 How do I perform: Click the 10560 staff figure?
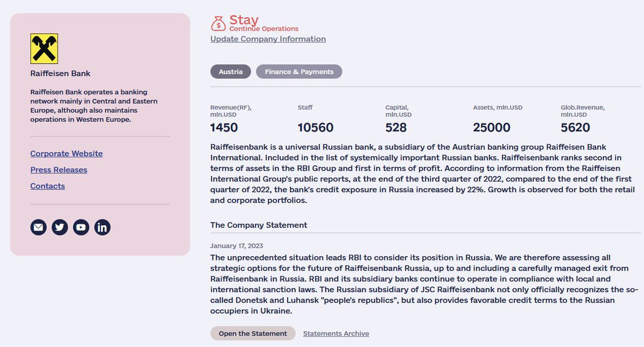pos(316,128)
